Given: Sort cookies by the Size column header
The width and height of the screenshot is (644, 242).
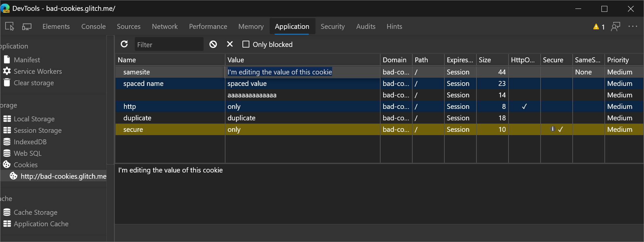Looking at the screenshot, I should click(x=492, y=60).
